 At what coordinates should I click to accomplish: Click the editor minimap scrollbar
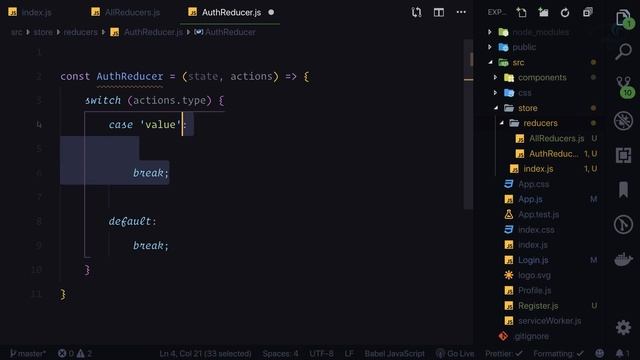pyautogui.click(x=469, y=124)
